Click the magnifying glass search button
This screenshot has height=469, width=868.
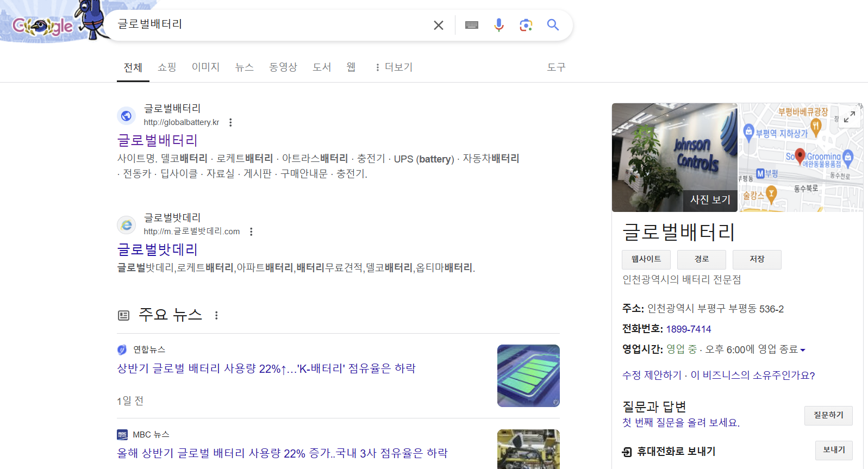(x=553, y=25)
